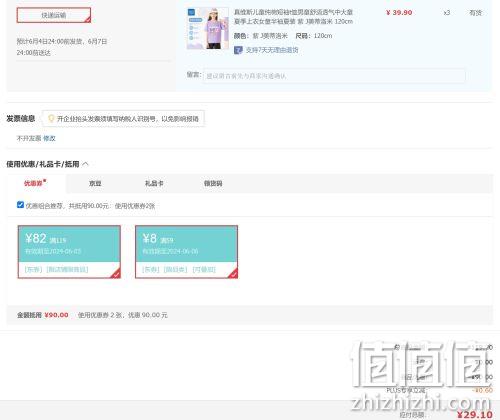Open the purple T-shirt product thumbnail
Image resolution: width=500 pixels, height=420 pixels.
coord(208,28)
